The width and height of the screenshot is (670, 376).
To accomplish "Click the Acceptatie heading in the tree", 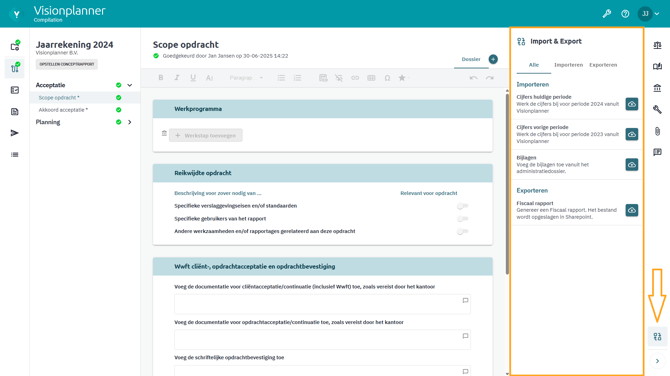I will pyautogui.click(x=50, y=85).
